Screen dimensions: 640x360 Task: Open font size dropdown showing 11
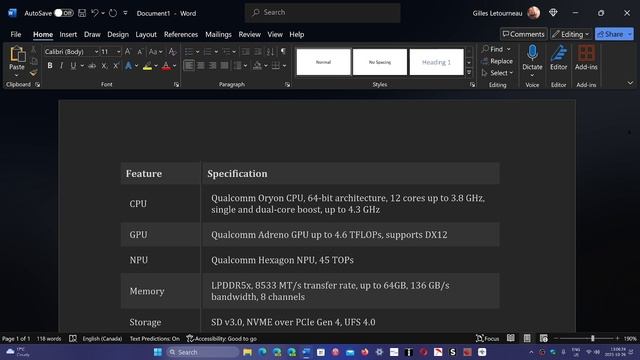click(x=119, y=52)
